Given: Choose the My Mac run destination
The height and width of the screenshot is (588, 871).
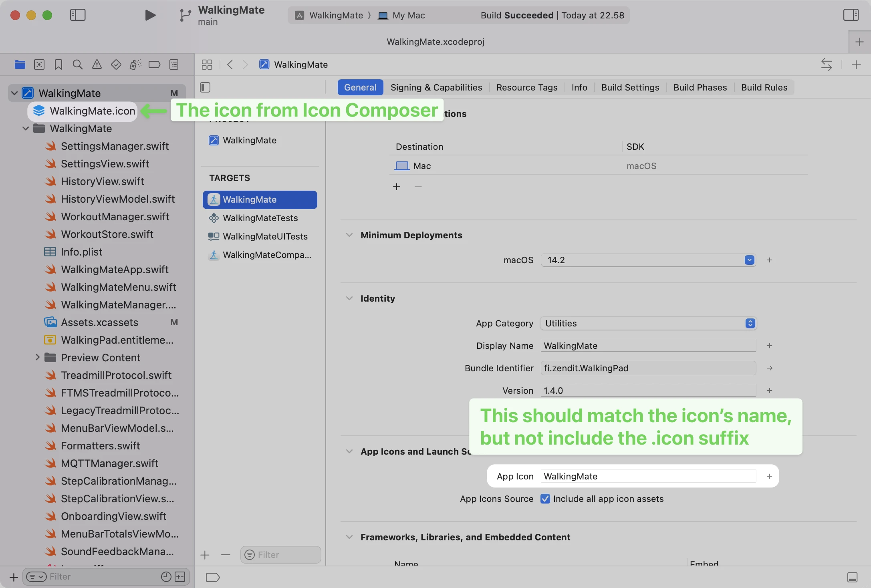Looking at the screenshot, I should click(402, 15).
